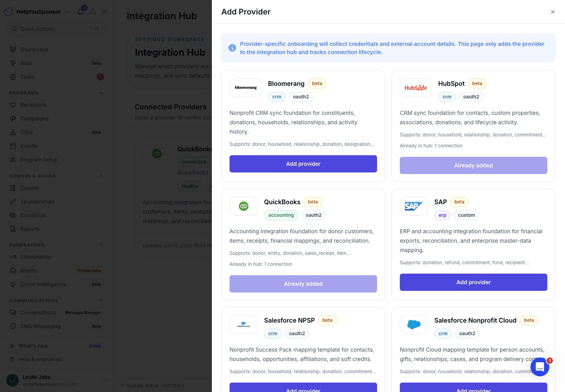This screenshot has height=392, width=565.
Task: Click the Reports document icon
Action: (x=13, y=229)
